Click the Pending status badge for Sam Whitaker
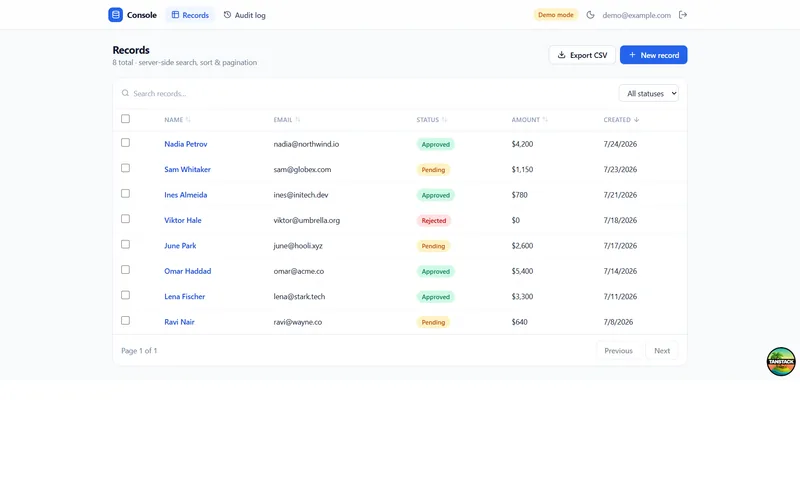 tap(433, 169)
